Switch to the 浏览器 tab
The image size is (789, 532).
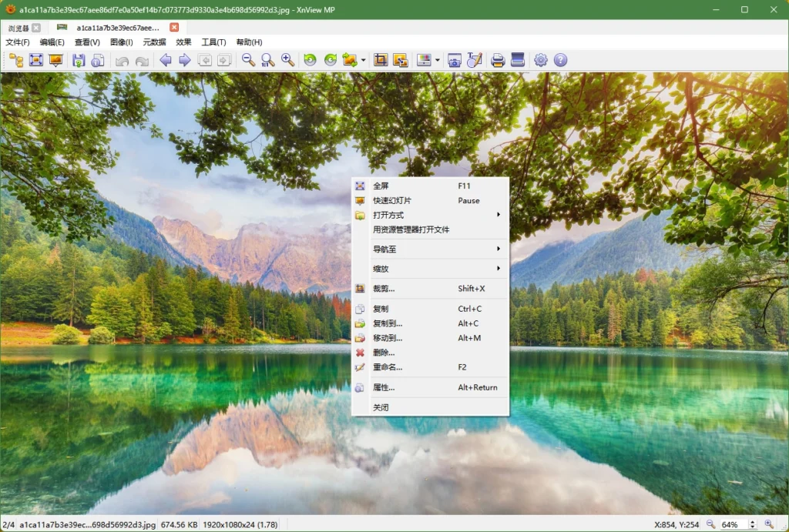18,28
